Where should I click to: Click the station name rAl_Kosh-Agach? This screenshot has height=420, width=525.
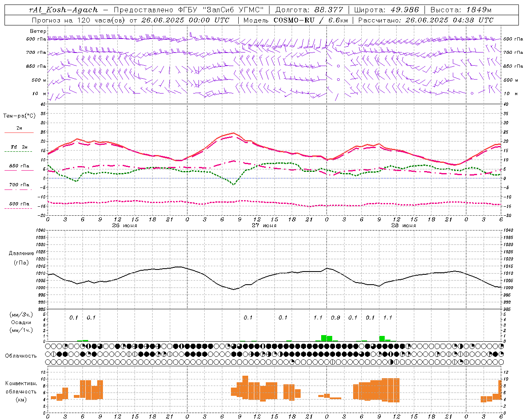[64, 10]
